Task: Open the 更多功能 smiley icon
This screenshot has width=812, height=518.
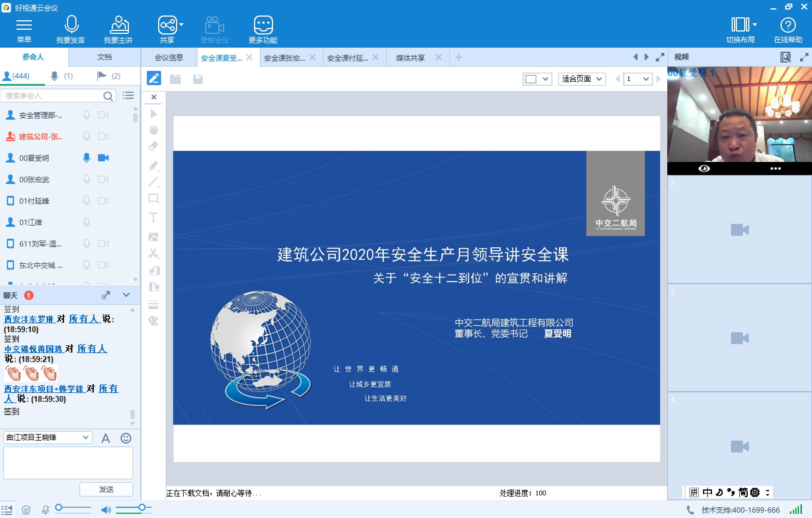Action: pyautogui.click(x=263, y=25)
